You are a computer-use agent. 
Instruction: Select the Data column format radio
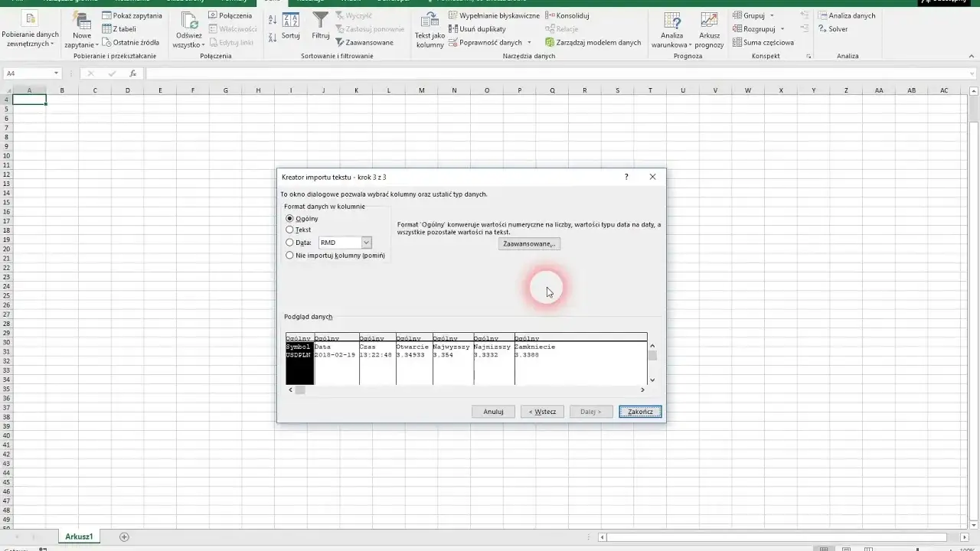click(289, 243)
